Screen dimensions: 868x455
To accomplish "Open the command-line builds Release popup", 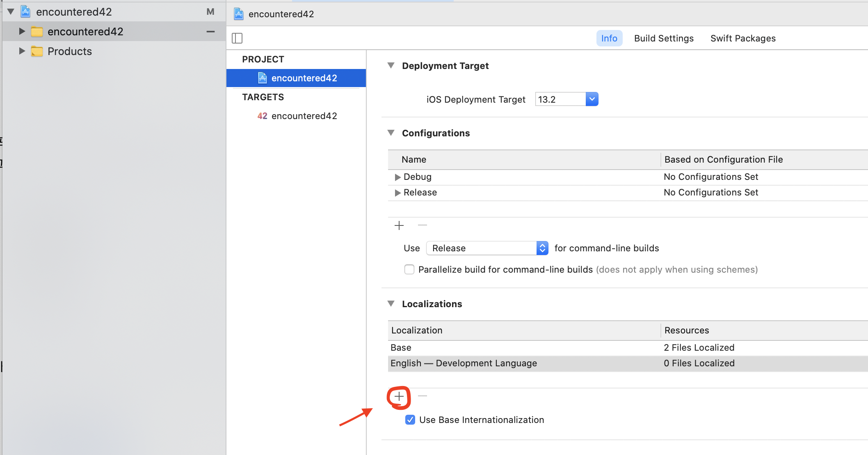I will pyautogui.click(x=487, y=248).
